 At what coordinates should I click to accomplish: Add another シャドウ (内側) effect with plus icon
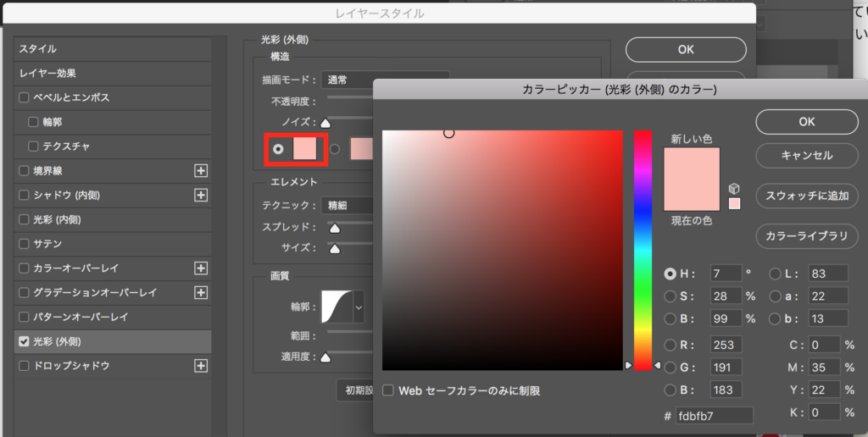coord(201,196)
